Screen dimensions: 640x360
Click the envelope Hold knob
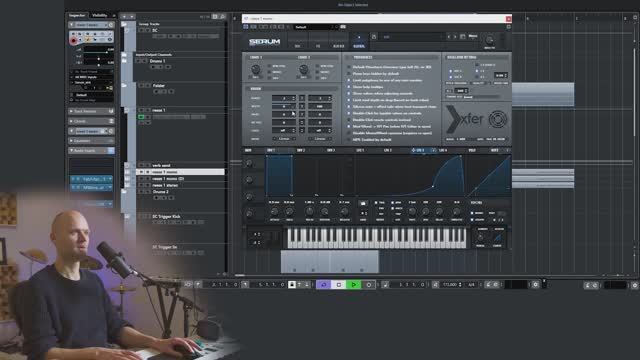[289, 211]
